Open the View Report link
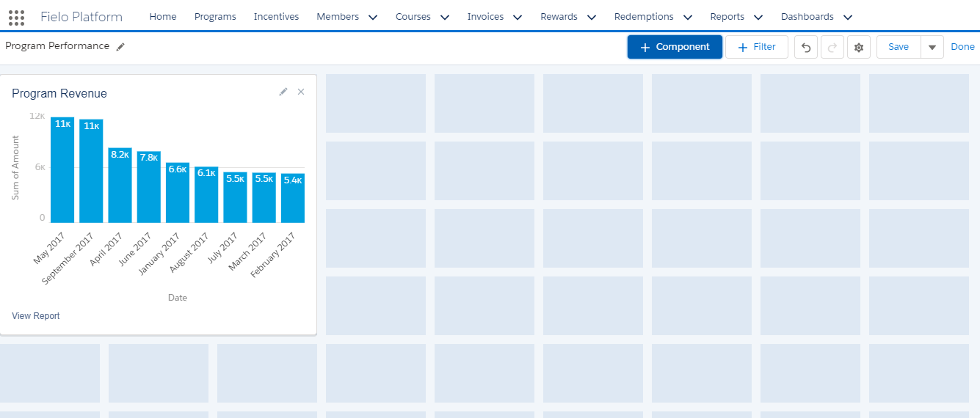 click(36, 316)
